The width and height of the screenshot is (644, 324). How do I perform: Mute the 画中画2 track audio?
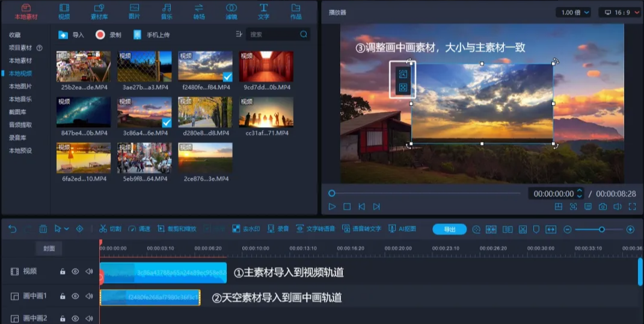89,318
